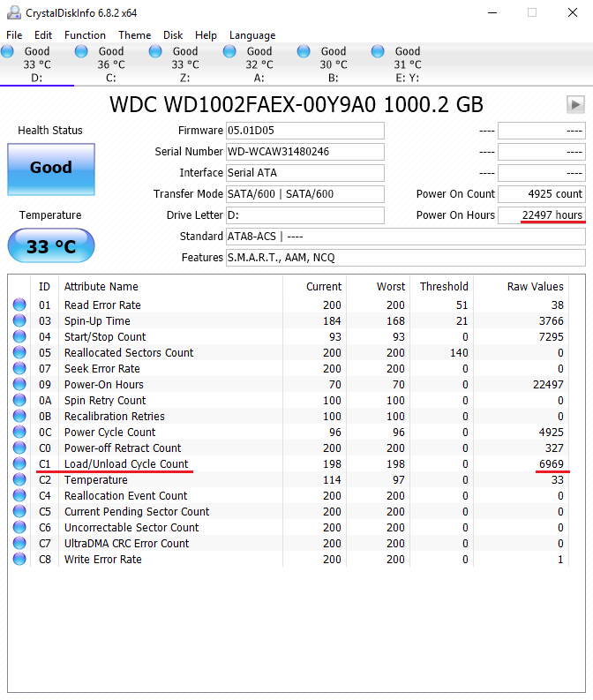This screenshot has width=593, height=700.
Task: Open the File menu
Action: [x=14, y=35]
